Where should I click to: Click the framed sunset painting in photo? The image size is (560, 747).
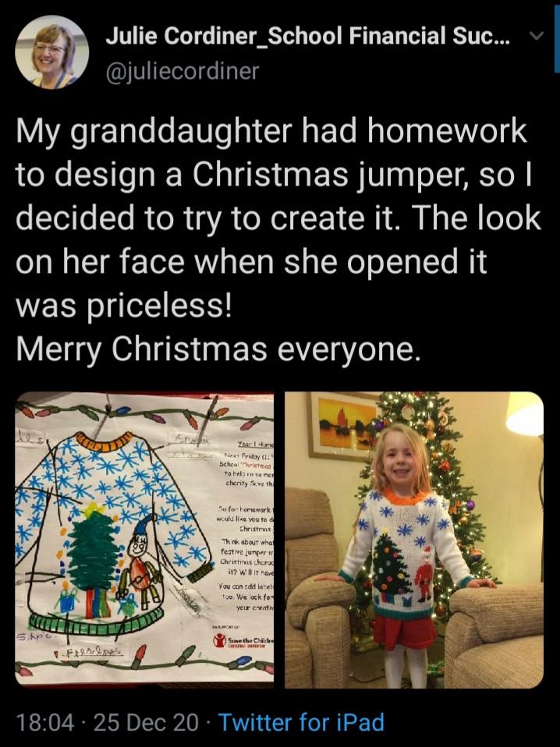342,426
